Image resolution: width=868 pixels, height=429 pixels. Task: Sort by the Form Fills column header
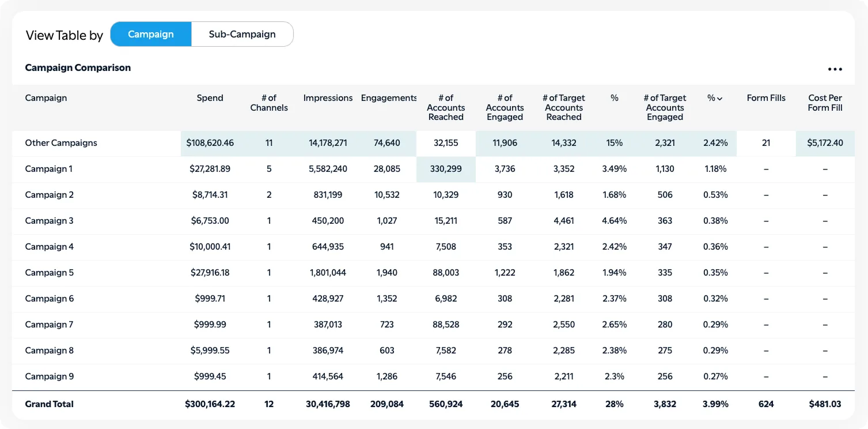[x=766, y=98]
